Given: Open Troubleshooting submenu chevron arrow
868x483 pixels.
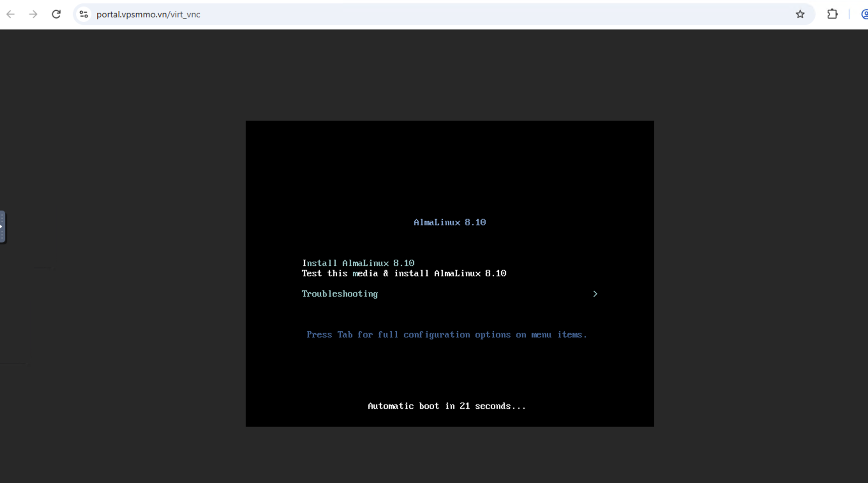Looking at the screenshot, I should [x=595, y=294].
